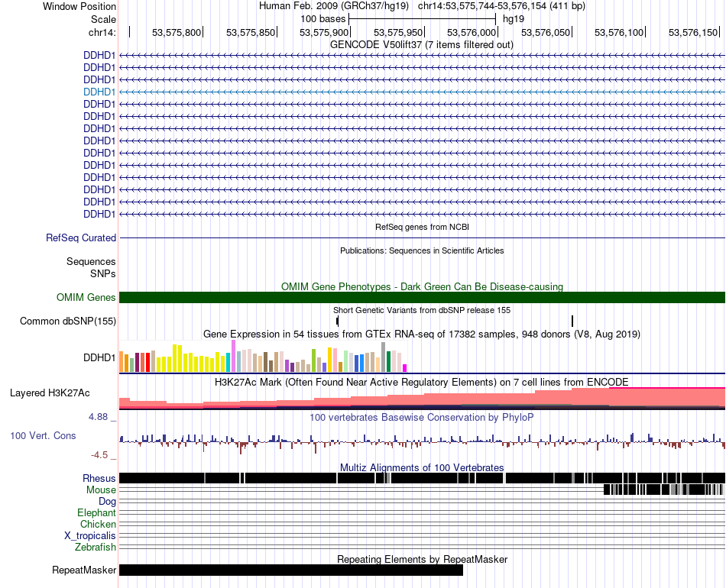Click the final magenta bar in GTEx chart
726x588 pixels.
point(405,368)
